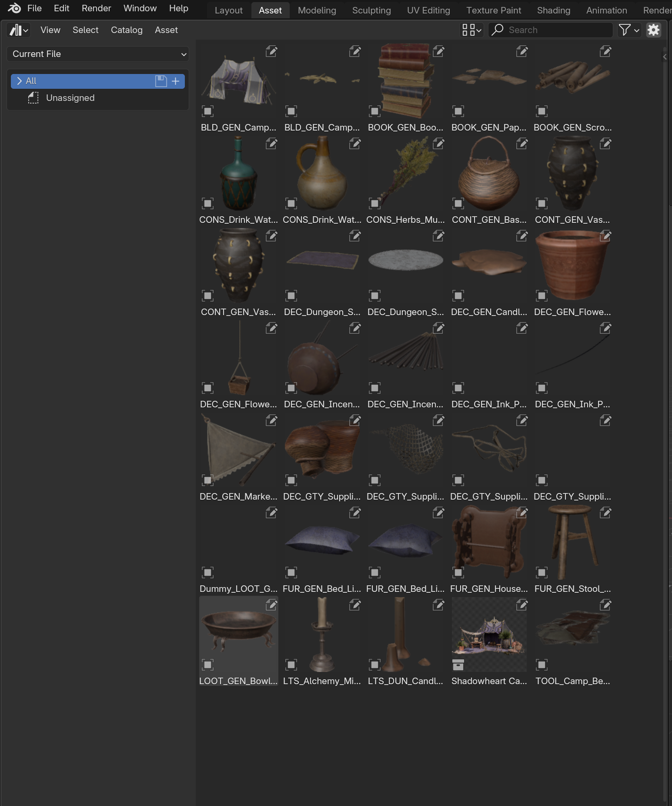Select the TOOL_Camp_Be... asset thumbnail
Screen dimensions: 672x806
572,635
